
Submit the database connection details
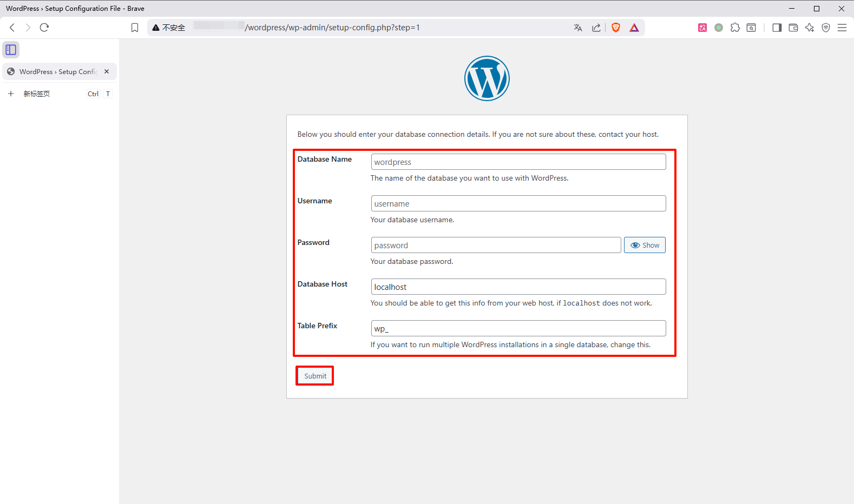(x=315, y=376)
